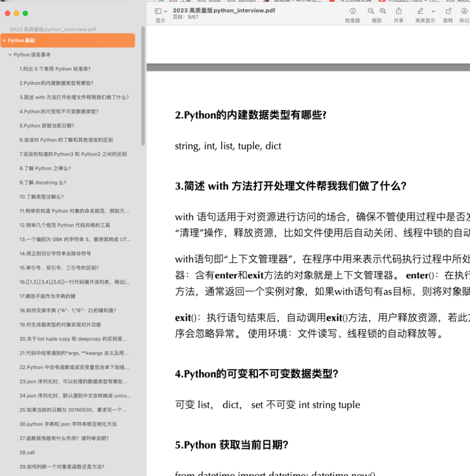Open the sidebar display options button
The width and height of the screenshot is (470, 476).
(x=158, y=11)
